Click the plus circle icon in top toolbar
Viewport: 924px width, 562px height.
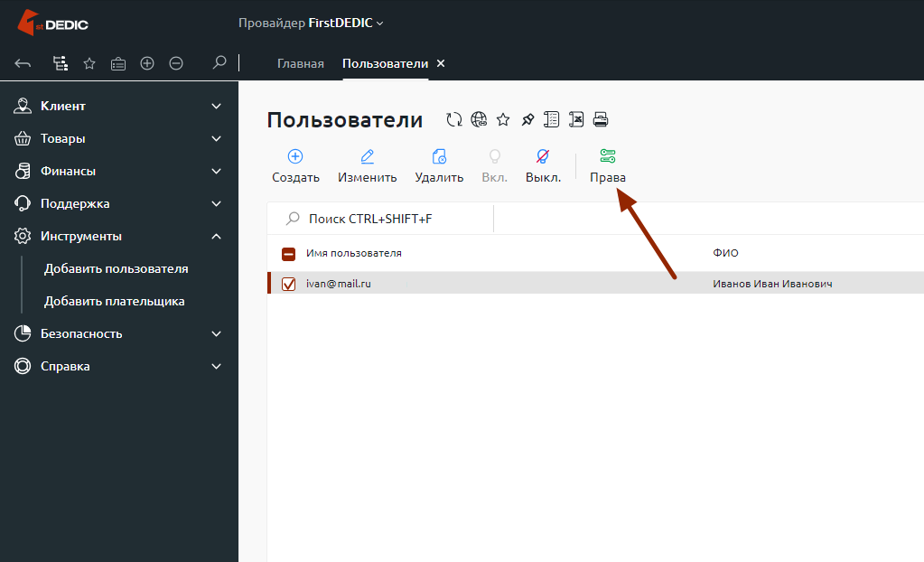(x=147, y=63)
